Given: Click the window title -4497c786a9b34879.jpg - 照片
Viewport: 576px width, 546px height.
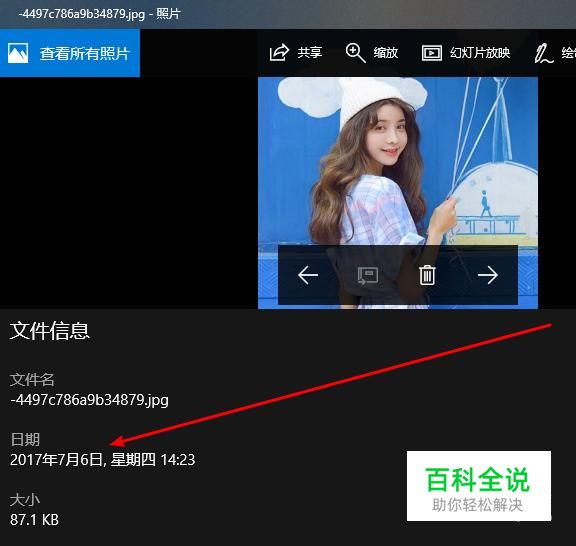Looking at the screenshot, I should 100,14.
